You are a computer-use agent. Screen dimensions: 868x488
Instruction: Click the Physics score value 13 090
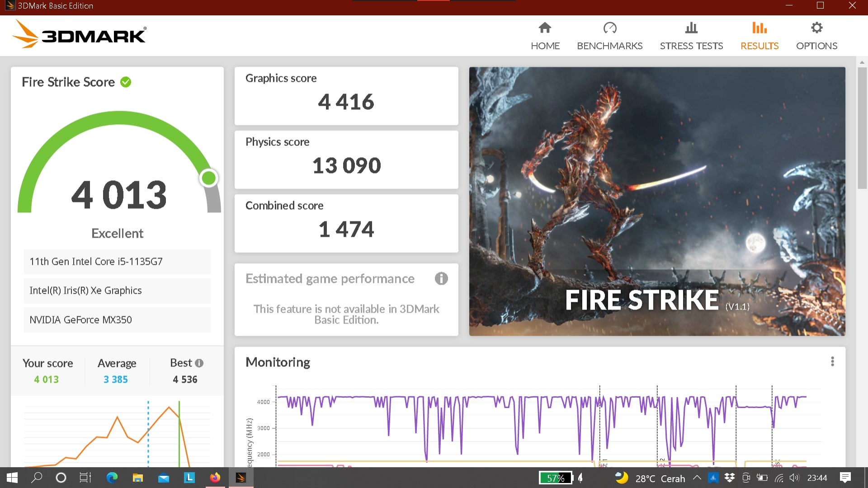(346, 165)
